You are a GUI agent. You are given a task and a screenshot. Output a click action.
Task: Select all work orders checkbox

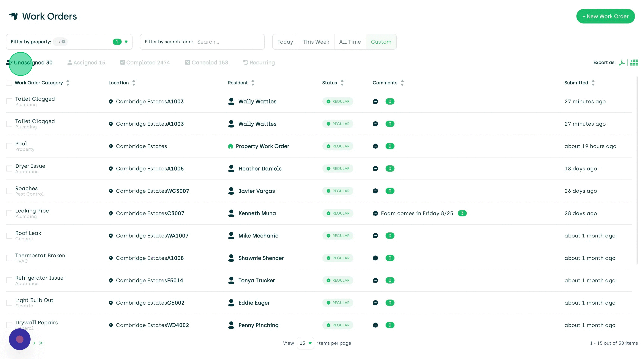9,83
